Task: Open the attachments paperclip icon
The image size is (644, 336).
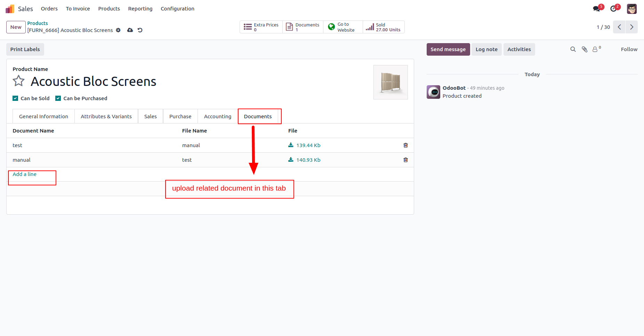Action: [585, 49]
